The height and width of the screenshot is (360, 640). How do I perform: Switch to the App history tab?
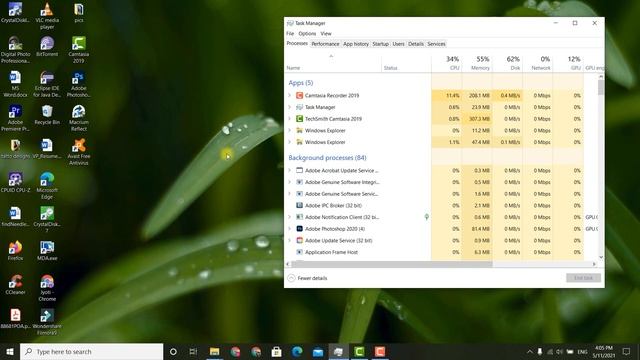(x=356, y=44)
